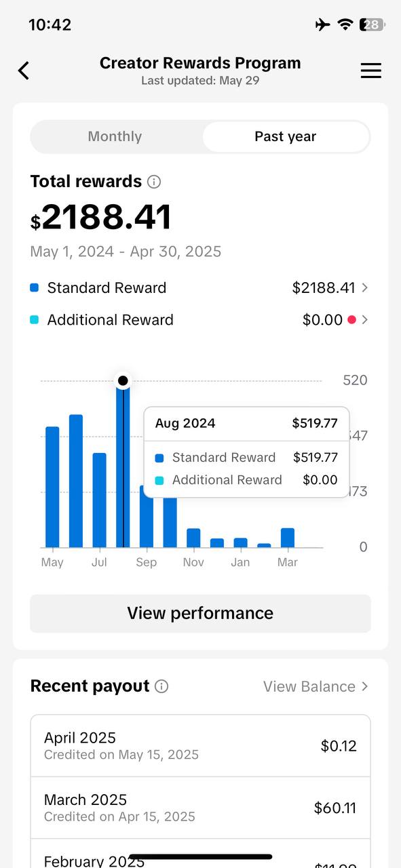Screen dimensions: 401x868
Task: Tap the info icon beside Recent payout
Action: (x=161, y=686)
